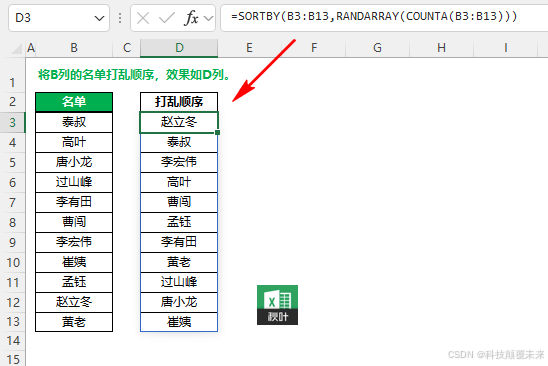548x366 pixels.
Task: Select column B header
Action: pos(74,48)
